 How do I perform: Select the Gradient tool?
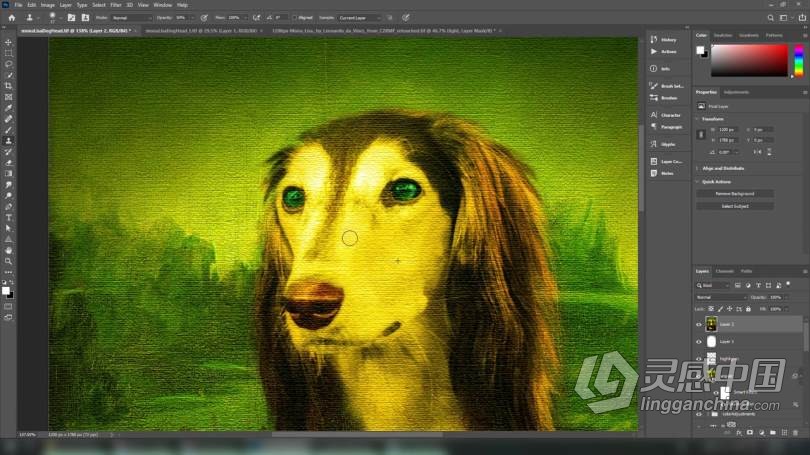(x=8, y=174)
